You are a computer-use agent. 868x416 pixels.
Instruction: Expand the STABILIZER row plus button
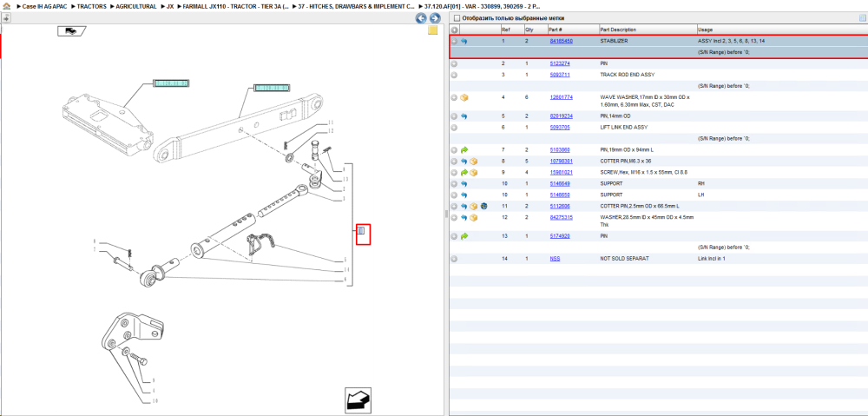454,41
